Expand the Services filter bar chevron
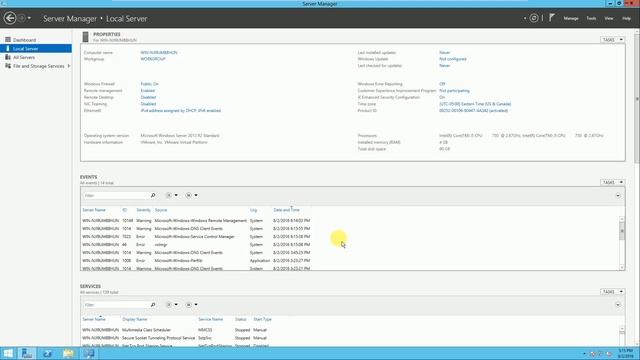The image size is (640, 360). 618,305
